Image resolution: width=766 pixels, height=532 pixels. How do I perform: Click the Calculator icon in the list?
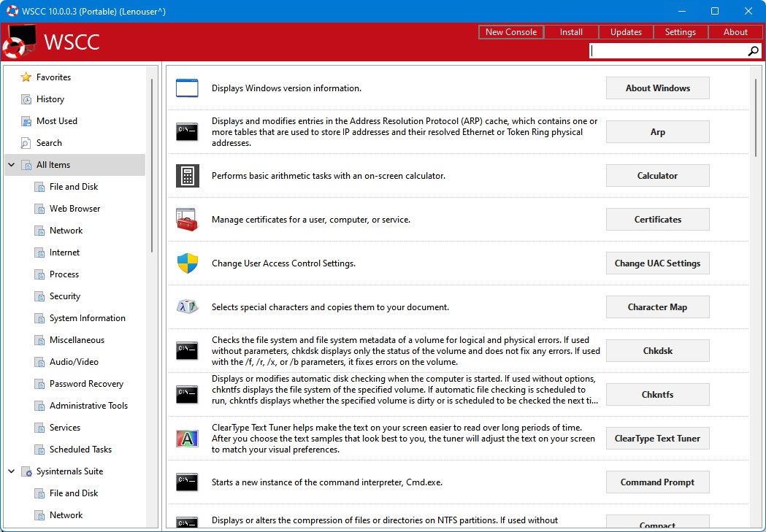187,176
